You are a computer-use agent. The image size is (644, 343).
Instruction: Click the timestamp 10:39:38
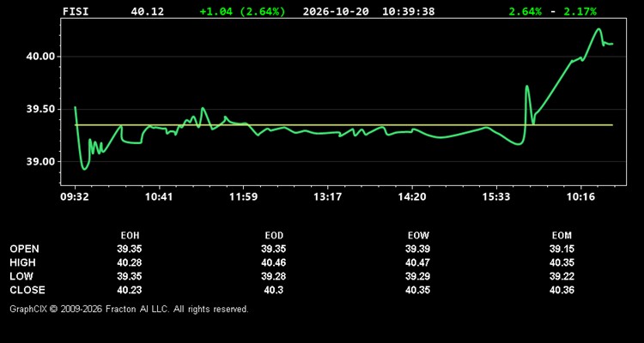408,11
